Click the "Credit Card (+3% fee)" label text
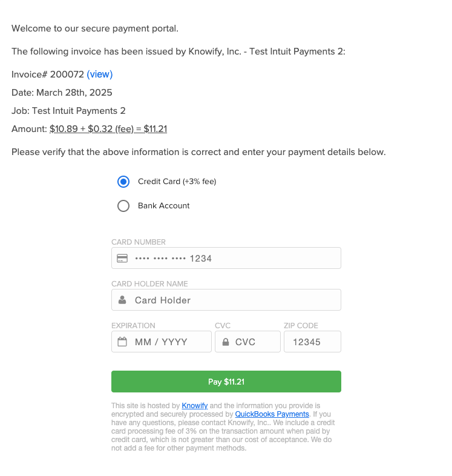This screenshot has height=476, width=452. point(177,182)
